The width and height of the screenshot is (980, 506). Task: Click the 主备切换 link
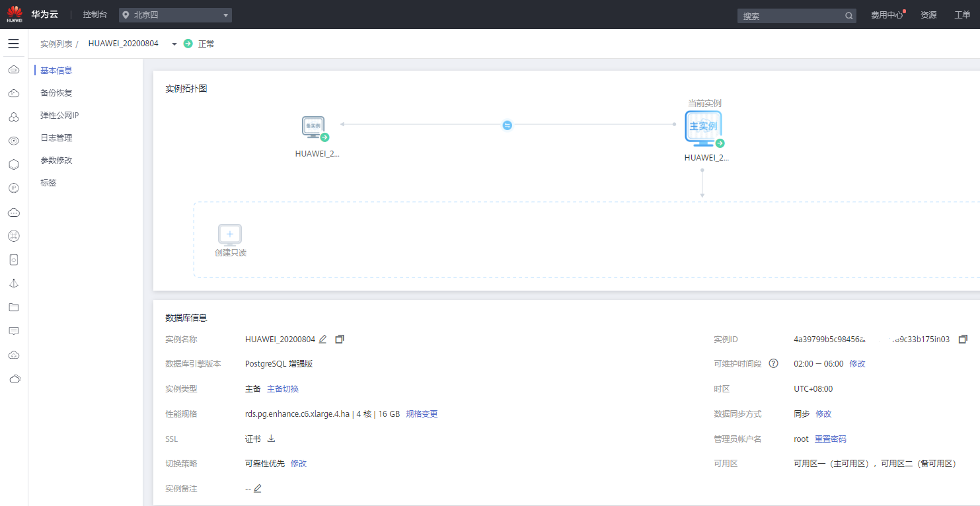pos(283,388)
